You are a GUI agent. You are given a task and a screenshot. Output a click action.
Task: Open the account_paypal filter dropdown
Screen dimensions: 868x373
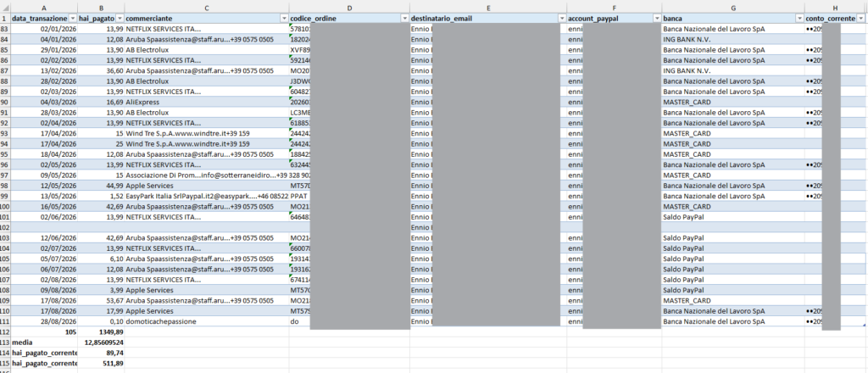coord(657,19)
